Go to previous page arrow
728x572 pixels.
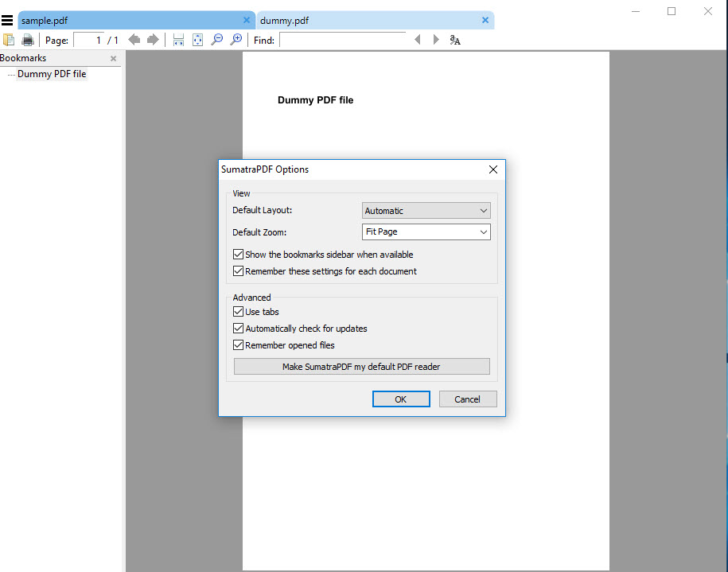pos(134,40)
